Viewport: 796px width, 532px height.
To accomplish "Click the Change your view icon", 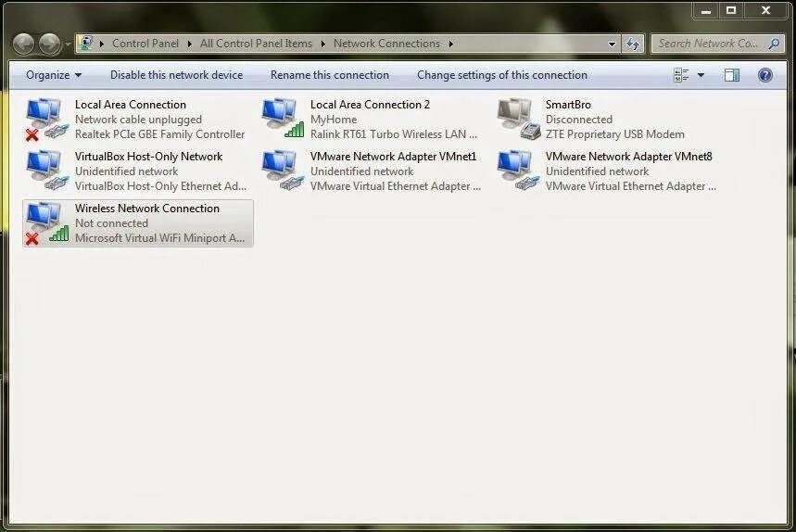I will (681, 75).
